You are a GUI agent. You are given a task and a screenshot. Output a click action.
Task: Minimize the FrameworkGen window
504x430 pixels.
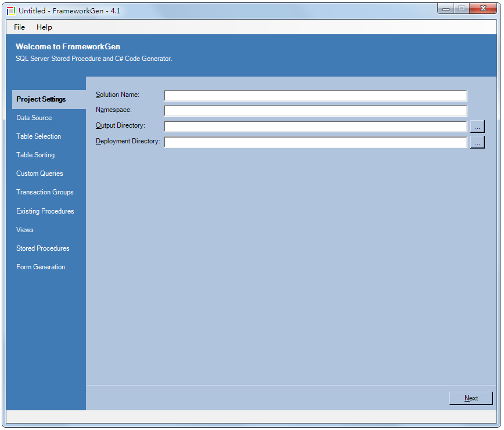tap(446, 9)
